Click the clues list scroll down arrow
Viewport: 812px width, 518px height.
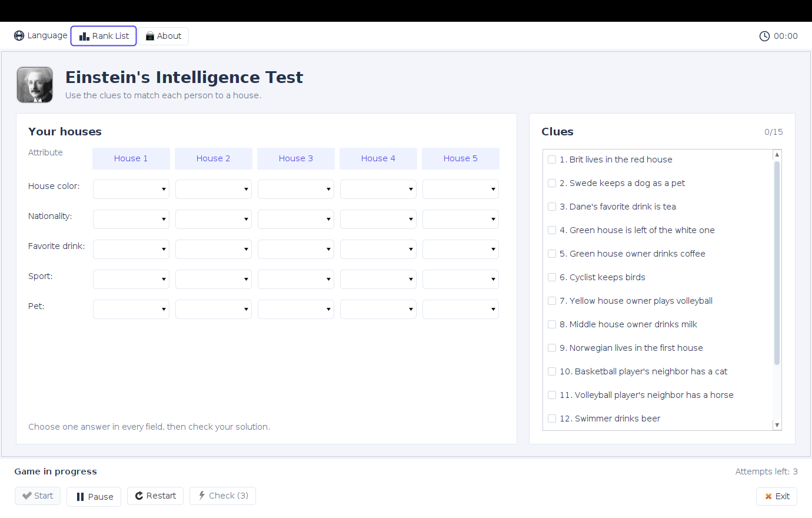[777, 425]
